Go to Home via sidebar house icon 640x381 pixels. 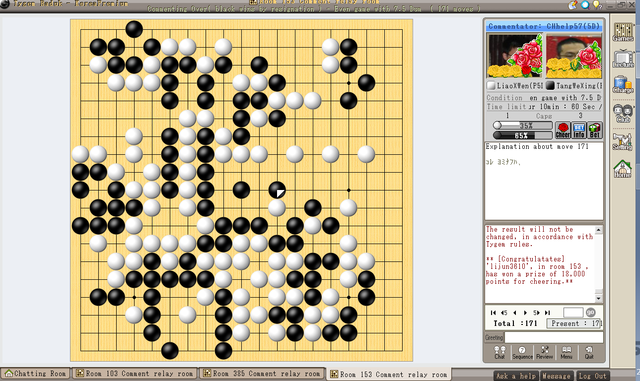[623, 169]
